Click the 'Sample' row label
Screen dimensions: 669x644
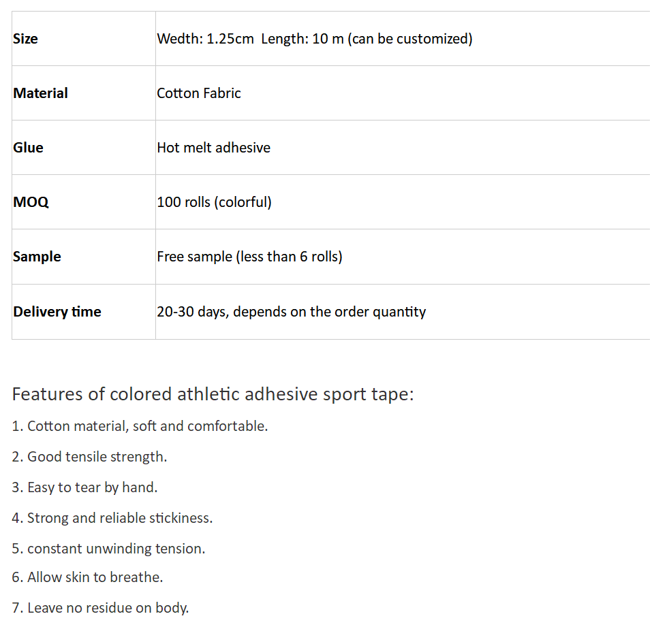coord(37,257)
